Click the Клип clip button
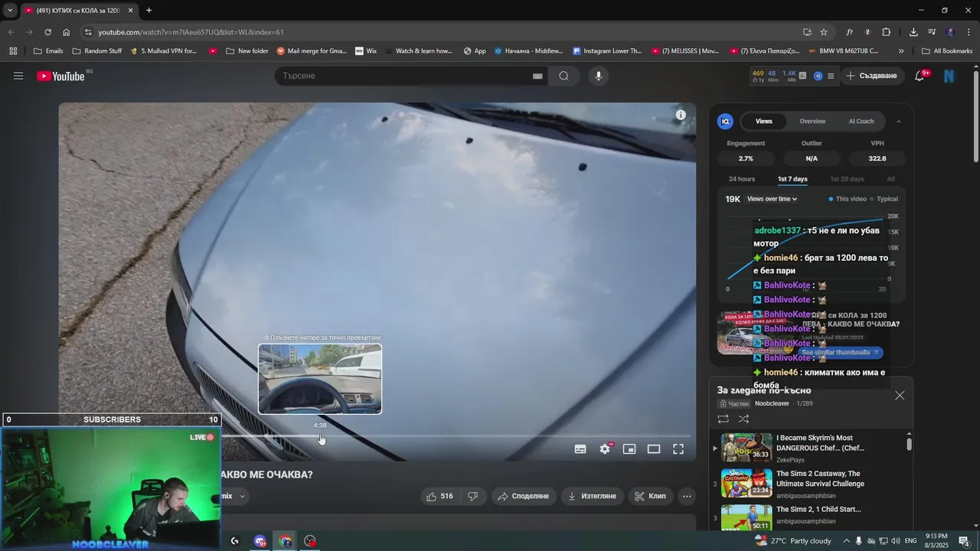980x551 pixels. (x=650, y=496)
